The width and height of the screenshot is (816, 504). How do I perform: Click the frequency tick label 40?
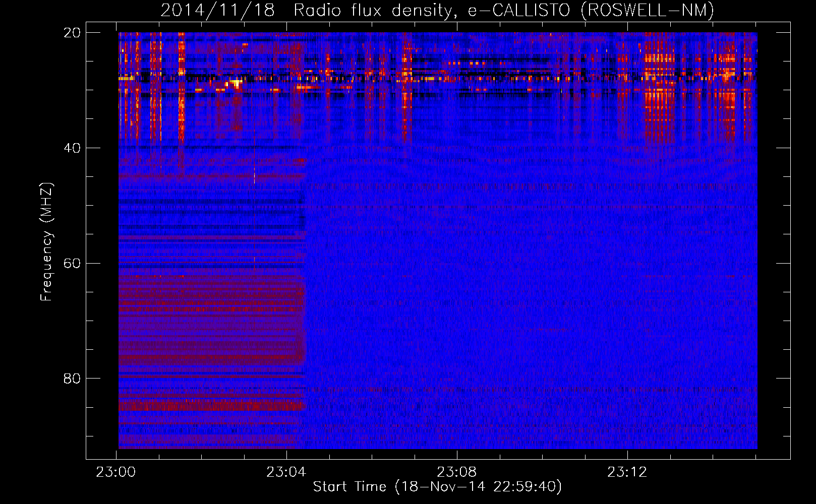point(72,148)
